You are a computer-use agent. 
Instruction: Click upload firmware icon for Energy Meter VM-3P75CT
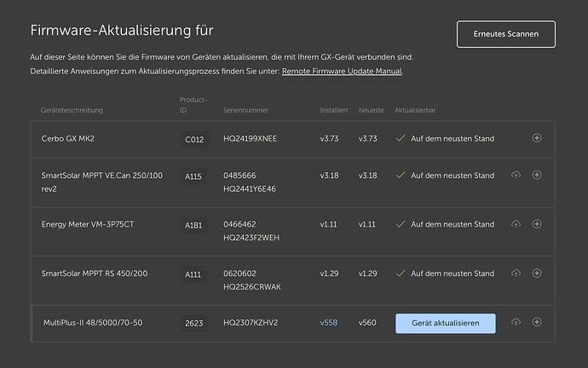[516, 224]
